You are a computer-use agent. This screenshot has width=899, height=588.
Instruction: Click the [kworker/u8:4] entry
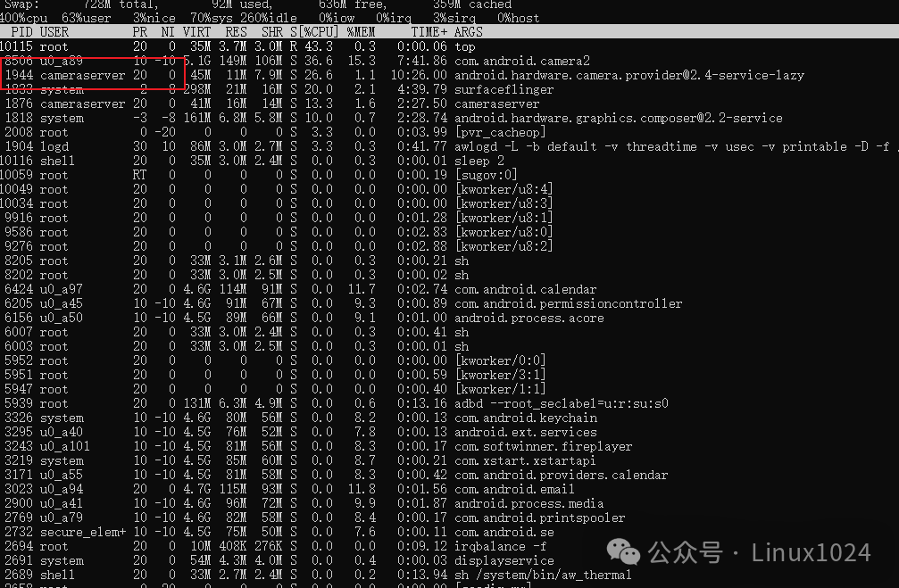pos(504,189)
